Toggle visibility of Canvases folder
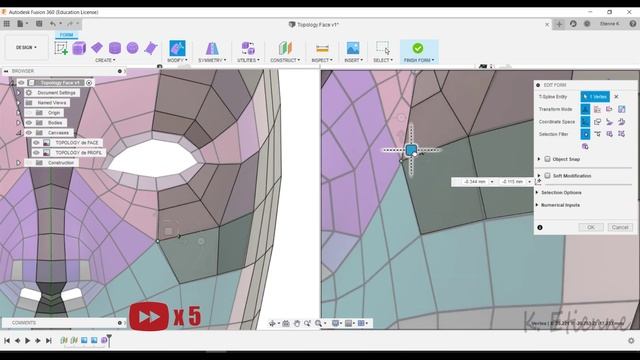This screenshot has width=640, height=360. point(29,133)
